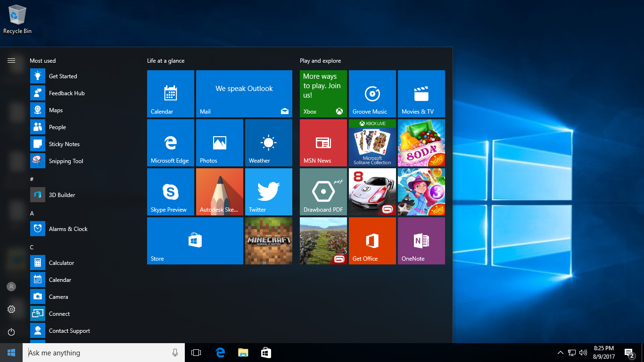Open the Autodesk SketchBook tile
Screen dimensions: 644x362
point(220,192)
